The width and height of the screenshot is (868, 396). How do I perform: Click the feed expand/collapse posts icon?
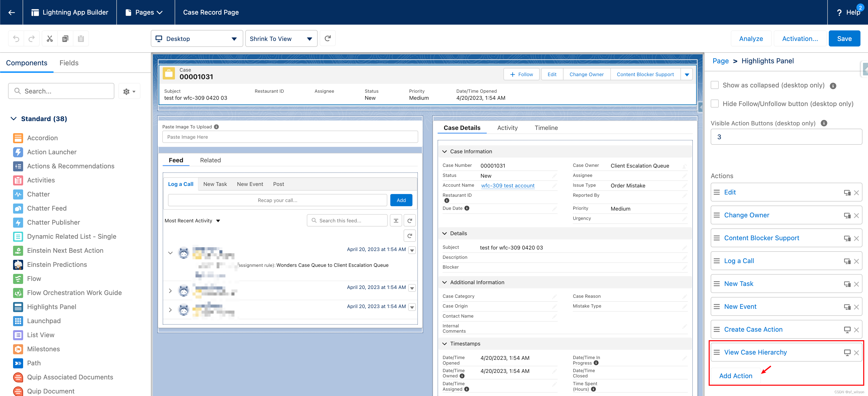point(396,221)
